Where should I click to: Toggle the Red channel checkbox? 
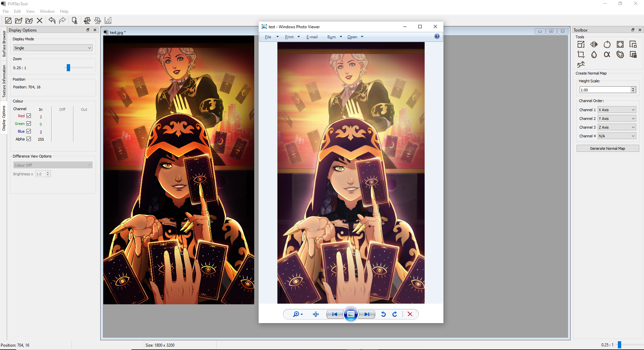pyautogui.click(x=29, y=116)
